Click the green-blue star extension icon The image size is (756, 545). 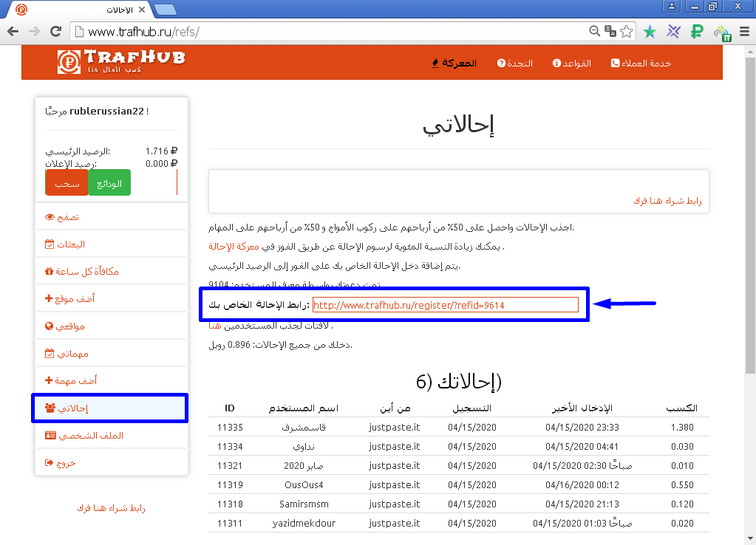point(650,32)
